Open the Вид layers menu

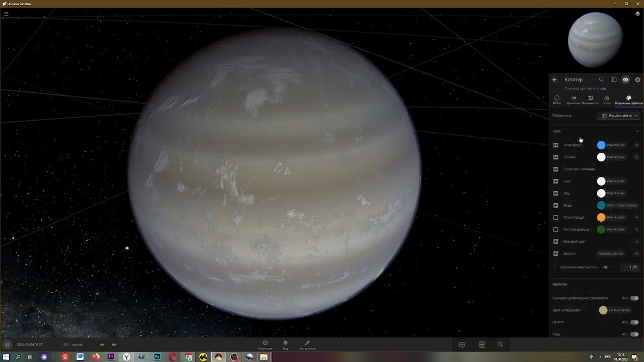(285, 344)
